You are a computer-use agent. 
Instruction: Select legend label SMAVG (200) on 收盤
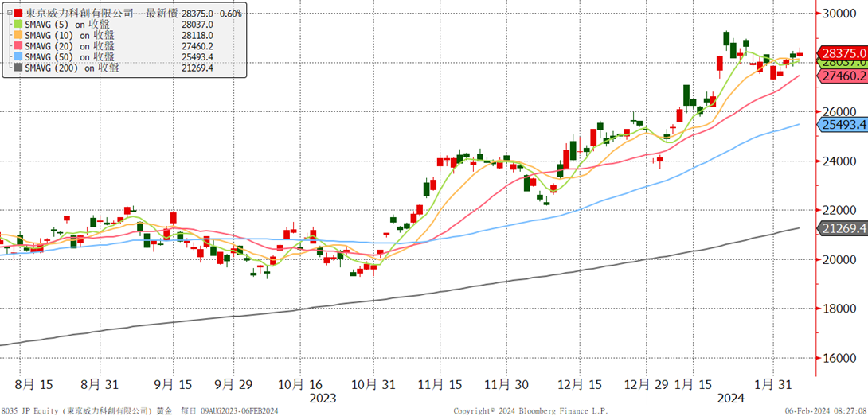click(x=72, y=68)
